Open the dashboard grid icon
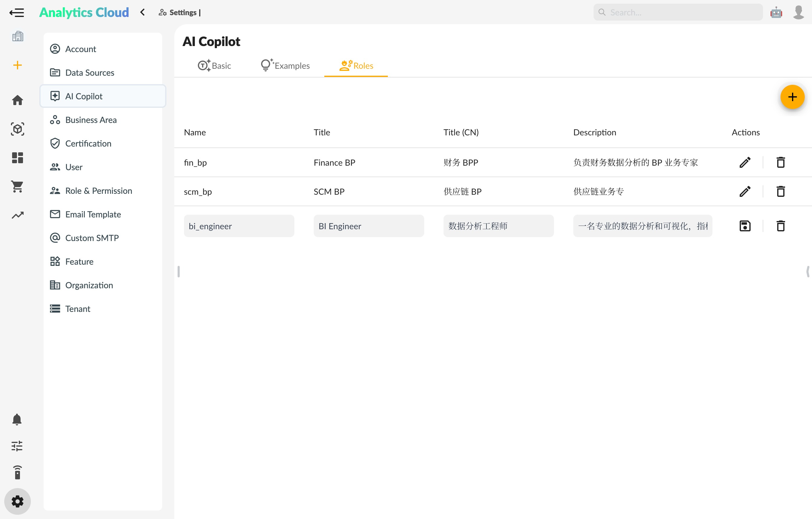Viewport: 812px width, 519px height. click(17, 157)
